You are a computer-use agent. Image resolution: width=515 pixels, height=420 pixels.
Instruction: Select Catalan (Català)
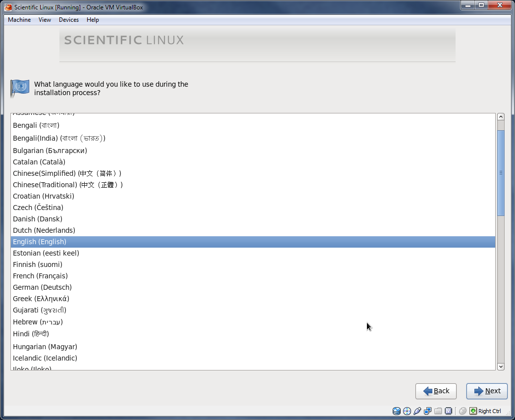click(x=253, y=162)
